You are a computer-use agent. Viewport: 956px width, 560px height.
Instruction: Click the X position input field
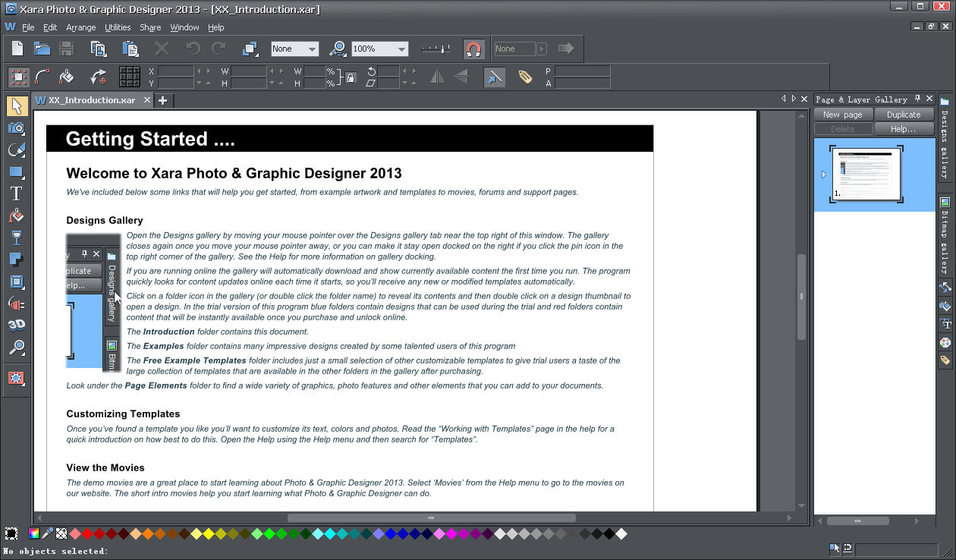coord(176,71)
